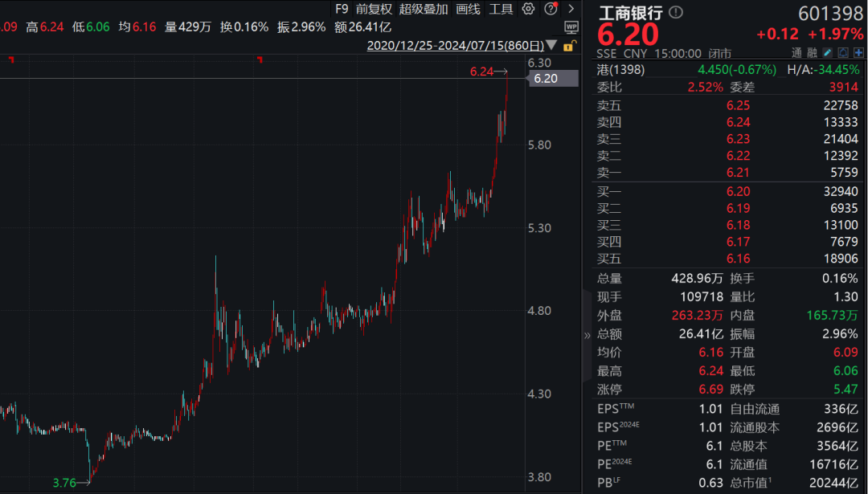868x494 pixels.
Task: Click the 卖五 price 6.25
Action: (738, 105)
